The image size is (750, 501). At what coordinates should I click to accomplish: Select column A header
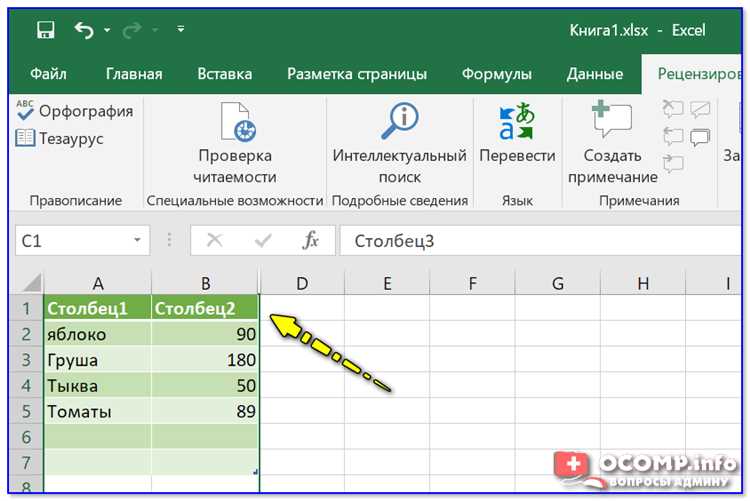coord(98,283)
